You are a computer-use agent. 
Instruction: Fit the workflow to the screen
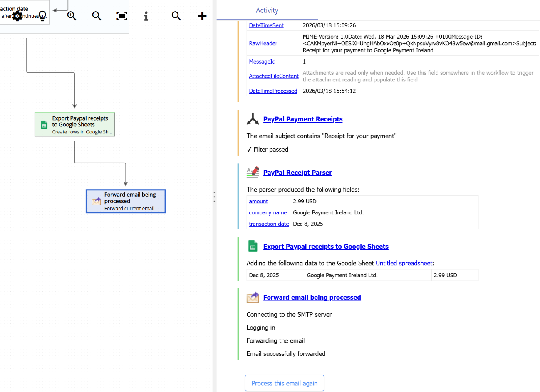[121, 16]
